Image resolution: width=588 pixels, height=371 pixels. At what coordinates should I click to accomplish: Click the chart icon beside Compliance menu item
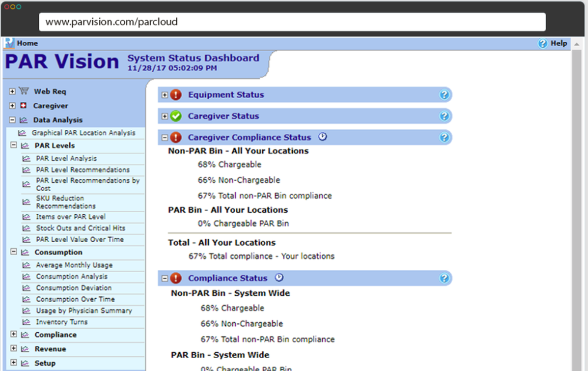click(x=25, y=335)
